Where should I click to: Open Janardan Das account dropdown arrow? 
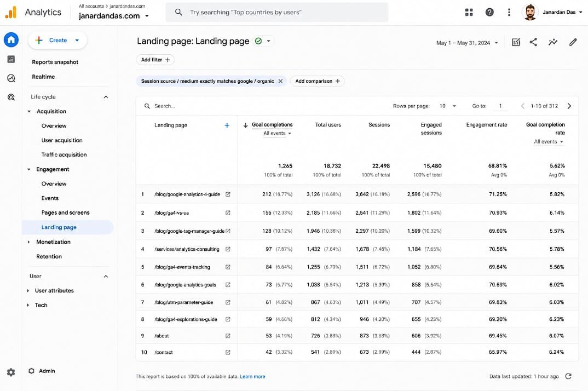tap(580, 13)
